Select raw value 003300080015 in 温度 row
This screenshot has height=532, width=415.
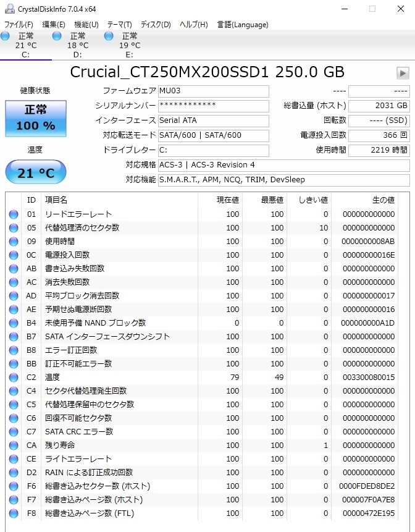(x=369, y=378)
